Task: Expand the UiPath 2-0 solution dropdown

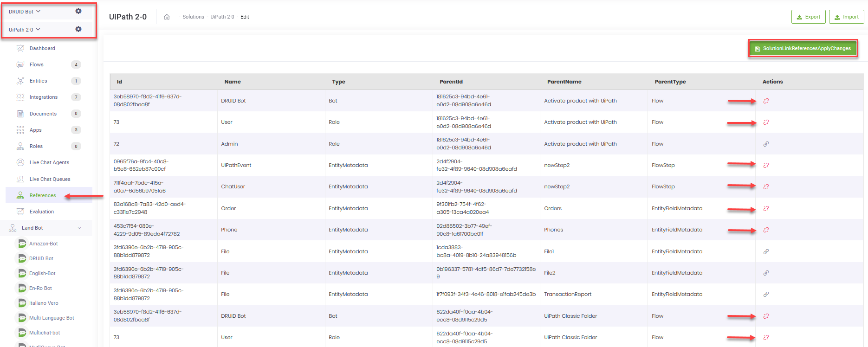Action: pyautogui.click(x=25, y=30)
